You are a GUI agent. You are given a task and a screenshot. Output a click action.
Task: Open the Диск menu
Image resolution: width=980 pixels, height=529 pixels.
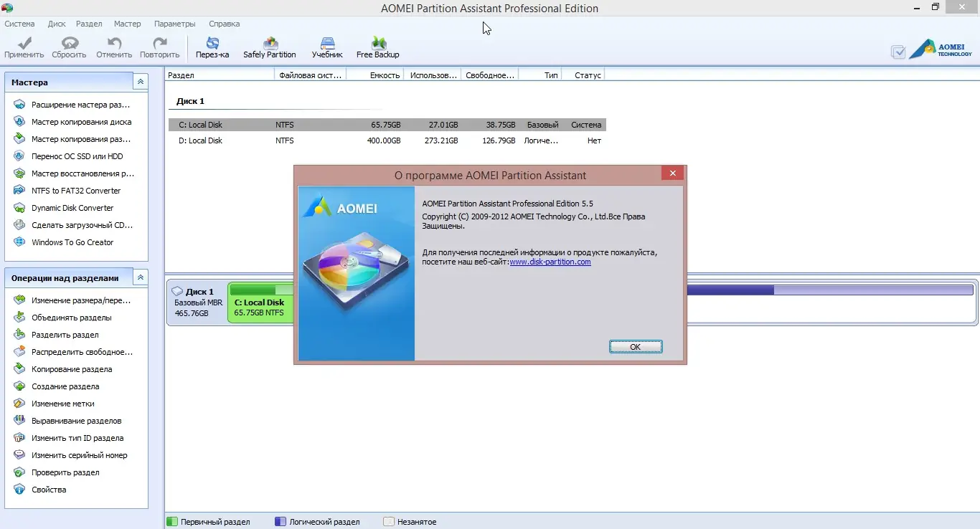pyautogui.click(x=57, y=24)
